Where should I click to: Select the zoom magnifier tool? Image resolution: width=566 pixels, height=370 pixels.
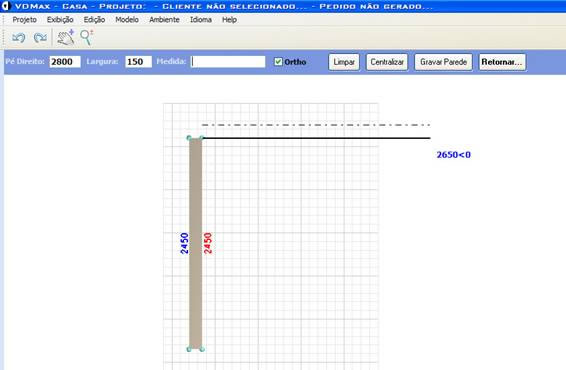(87, 38)
